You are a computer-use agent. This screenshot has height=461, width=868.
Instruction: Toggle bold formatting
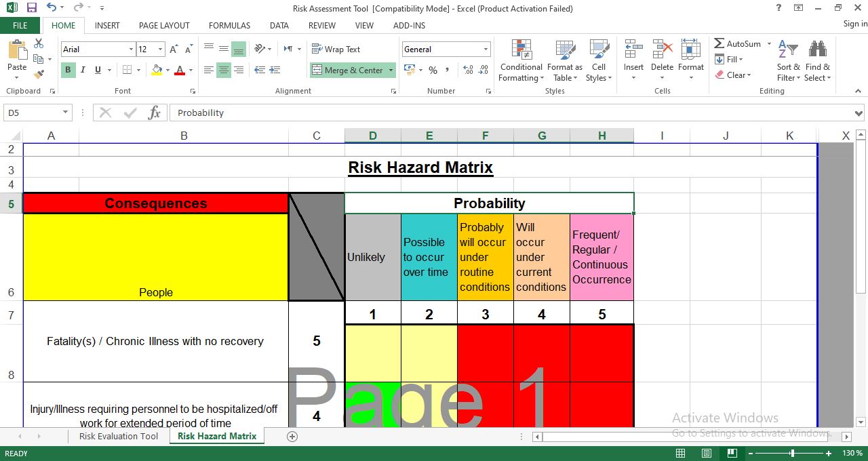pyautogui.click(x=67, y=70)
